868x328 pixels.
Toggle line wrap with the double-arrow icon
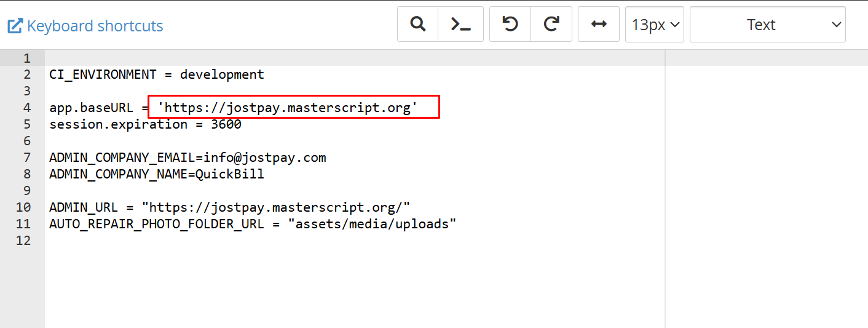tap(598, 25)
